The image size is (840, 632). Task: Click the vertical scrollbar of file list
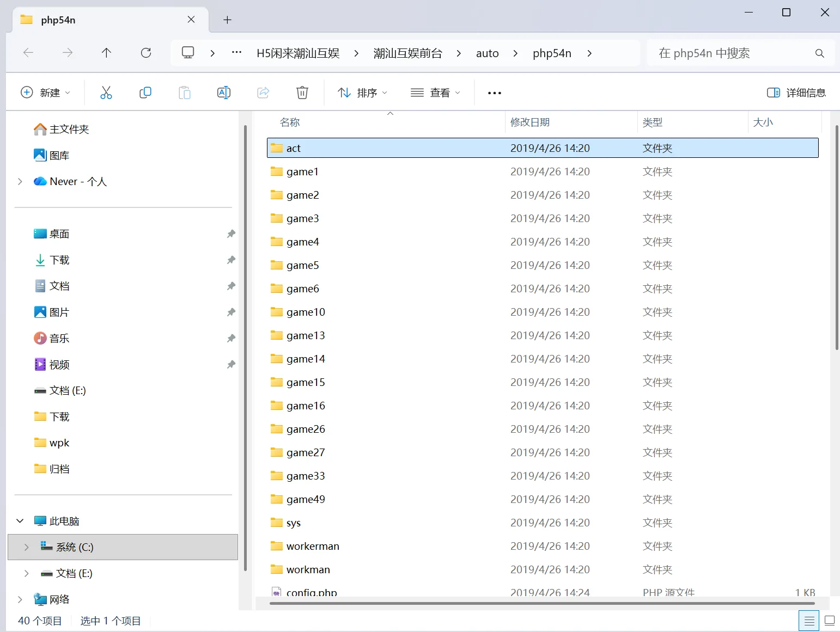point(837,237)
